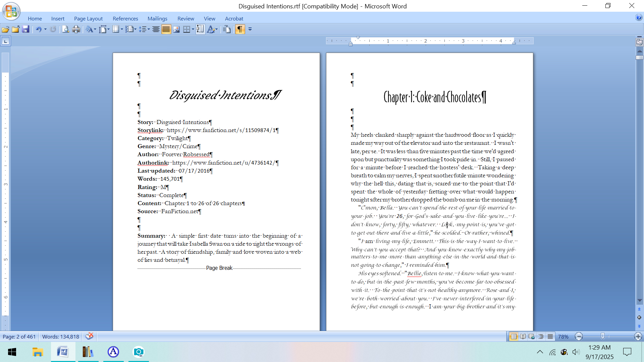Click 'Page: 2 of 461' in status bar
Image resolution: width=644 pixels, height=362 pixels.
(19, 337)
